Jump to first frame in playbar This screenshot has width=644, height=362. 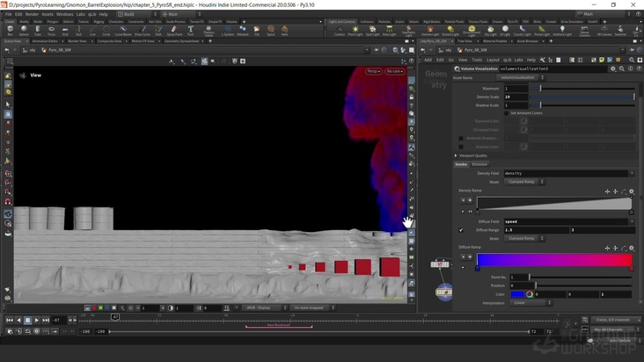click(10, 320)
